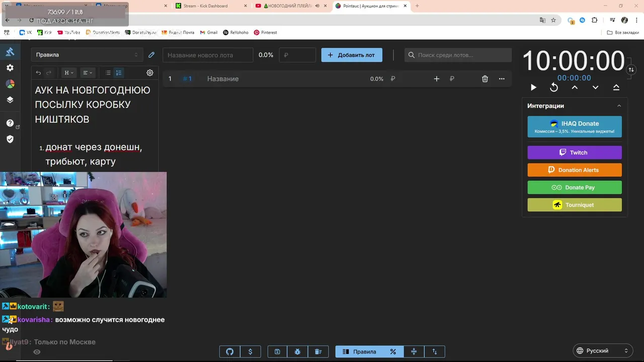Click the sort arrows button at bottom
This screenshot has height=362, width=644.
point(435,351)
